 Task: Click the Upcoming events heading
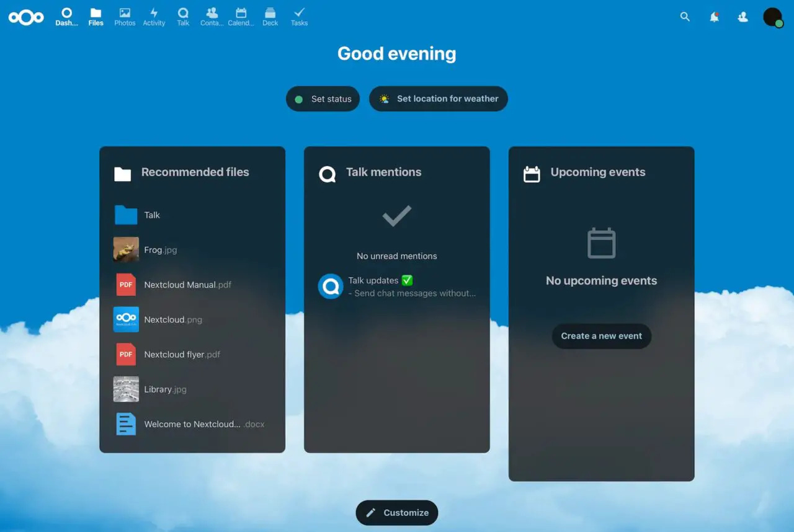598,172
